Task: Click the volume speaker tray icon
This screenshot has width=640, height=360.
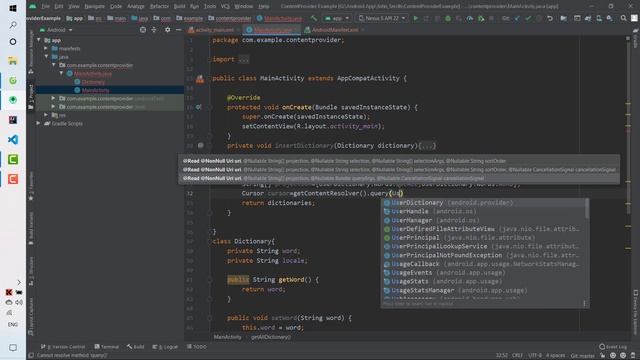Action: click(19, 302)
